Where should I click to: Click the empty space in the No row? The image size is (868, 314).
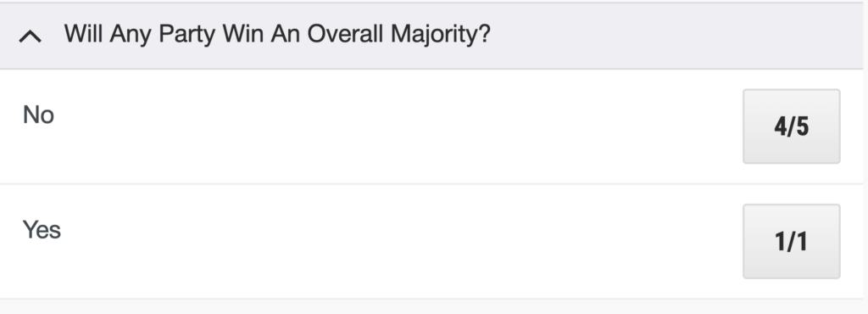point(398,126)
